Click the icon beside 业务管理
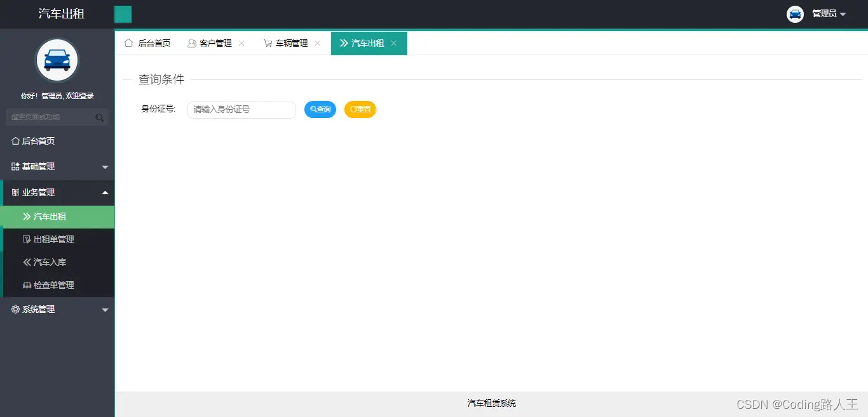This screenshot has height=417, width=868. coord(15,192)
